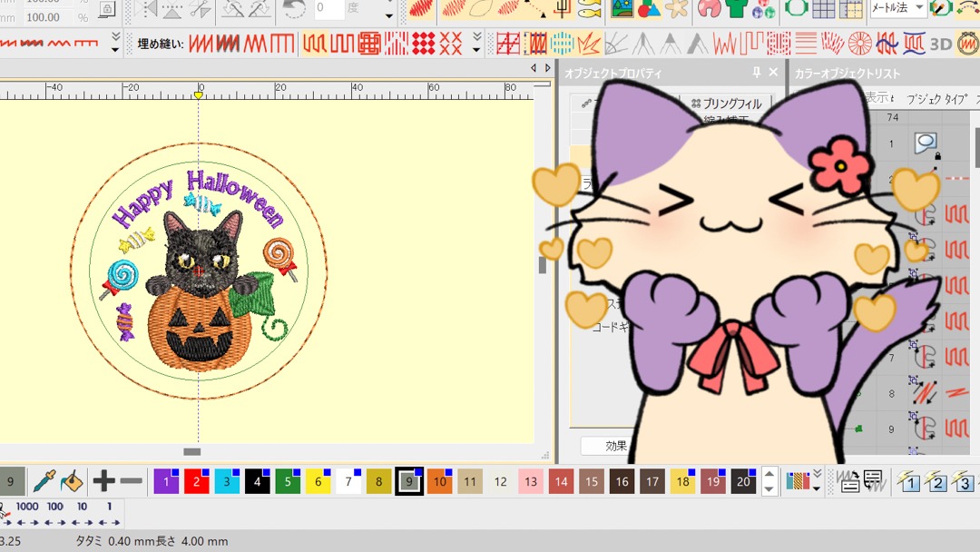Screen dimensions: 980x552
Task: Choose the satin zigzag fill stitch
Action: click(x=201, y=44)
